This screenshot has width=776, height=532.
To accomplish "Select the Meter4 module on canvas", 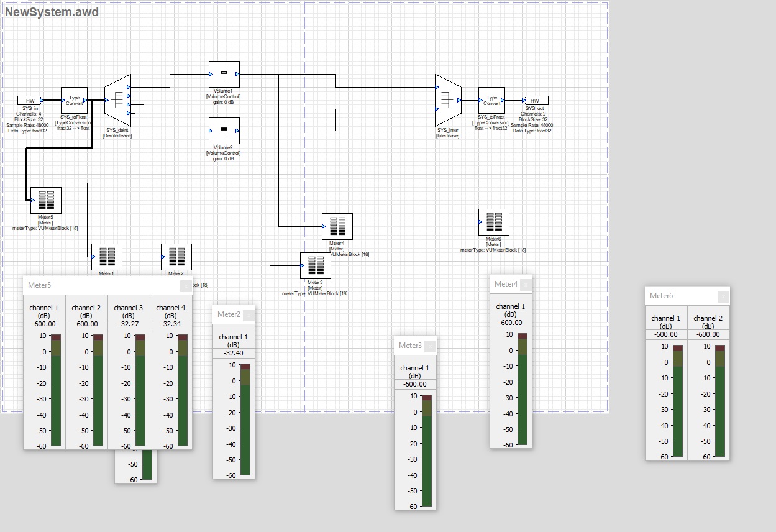I will point(337,226).
